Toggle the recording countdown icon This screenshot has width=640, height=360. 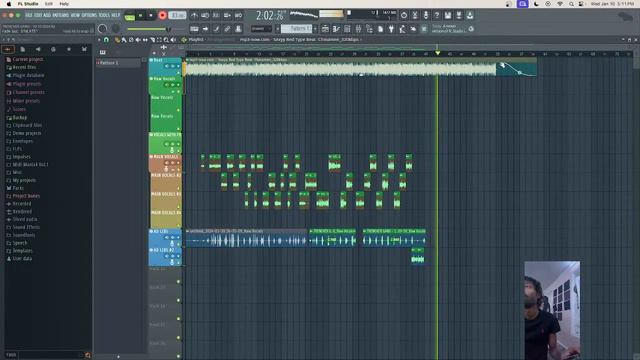point(216,16)
